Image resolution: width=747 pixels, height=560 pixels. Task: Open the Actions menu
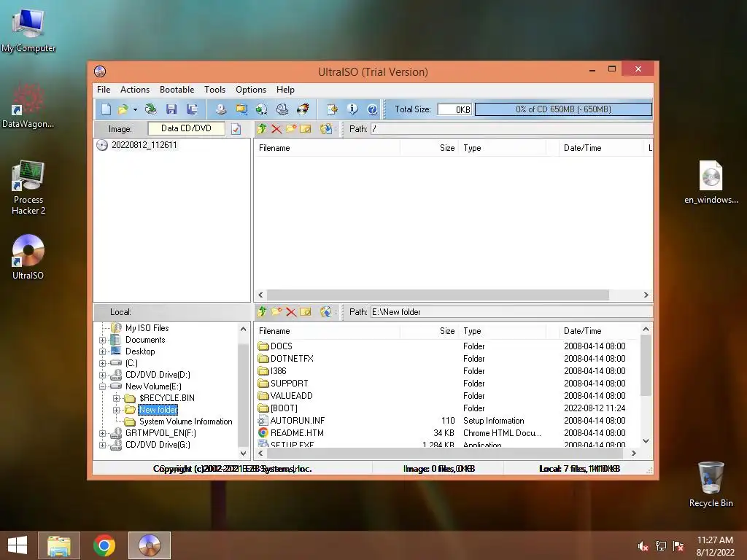coord(135,90)
